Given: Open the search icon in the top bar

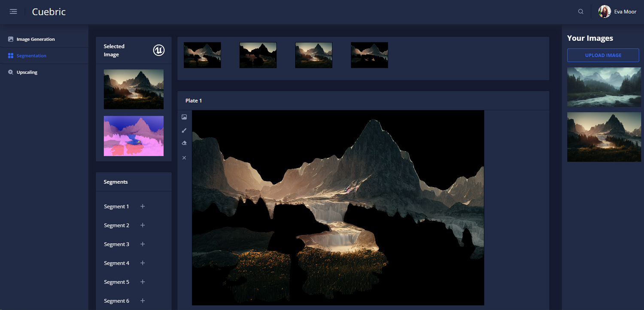Looking at the screenshot, I should coord(580,12).
